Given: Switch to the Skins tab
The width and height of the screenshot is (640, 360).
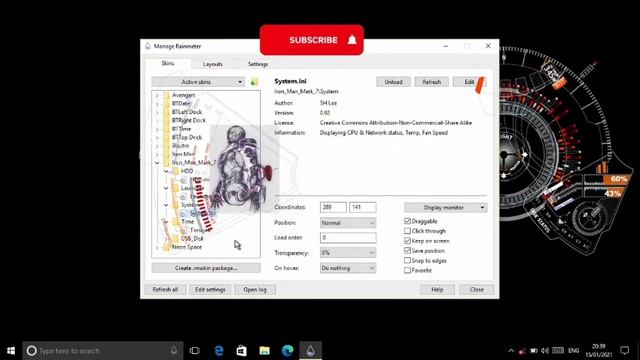Looking at the screenshot, I should click(168, 63).
